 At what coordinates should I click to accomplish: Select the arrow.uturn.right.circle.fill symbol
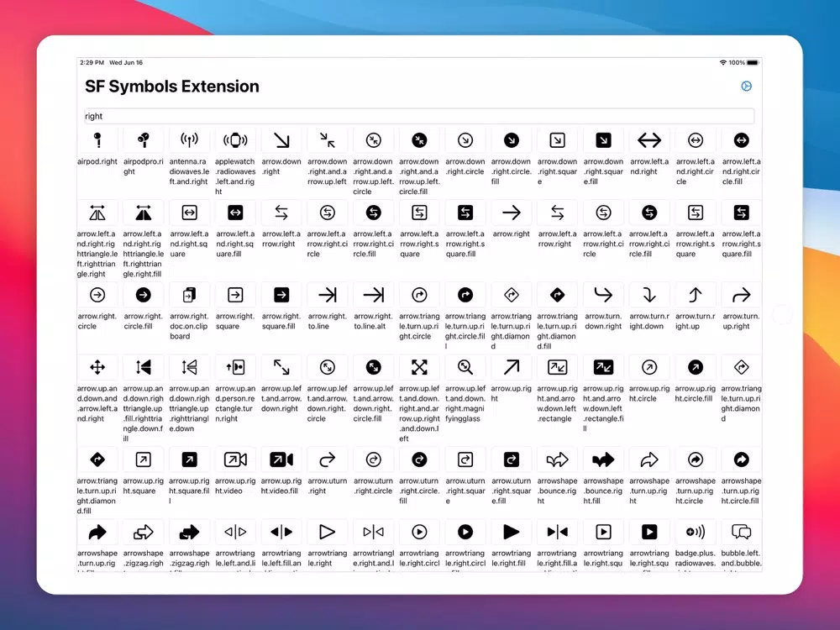(419, 459)
